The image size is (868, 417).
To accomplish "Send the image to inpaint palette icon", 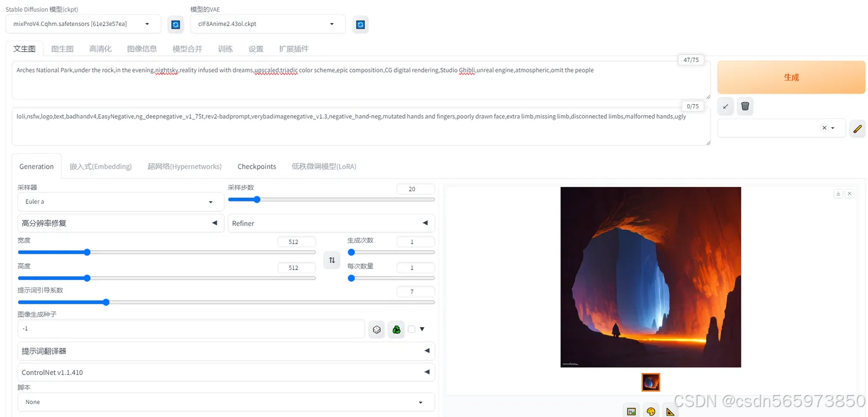I will (x=651, y=411).
